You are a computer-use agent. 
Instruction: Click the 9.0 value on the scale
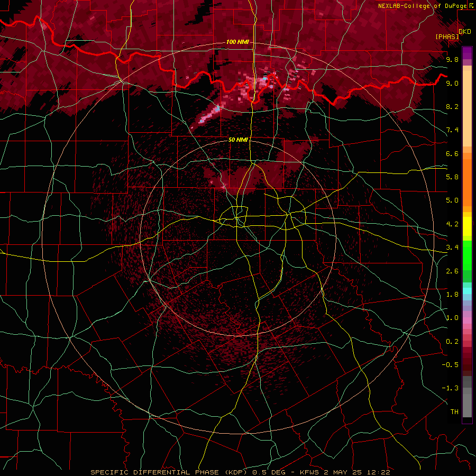[x=452, y=83]
